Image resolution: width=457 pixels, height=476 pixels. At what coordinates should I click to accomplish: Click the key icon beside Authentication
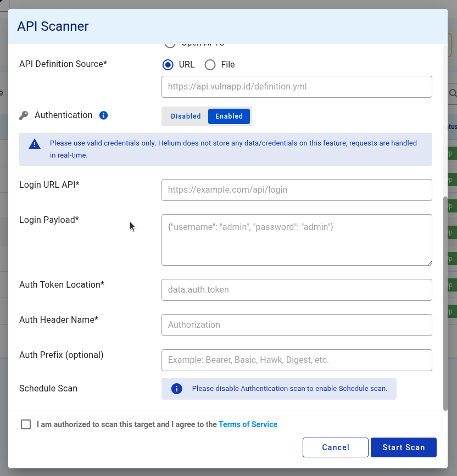click(24, 115)
